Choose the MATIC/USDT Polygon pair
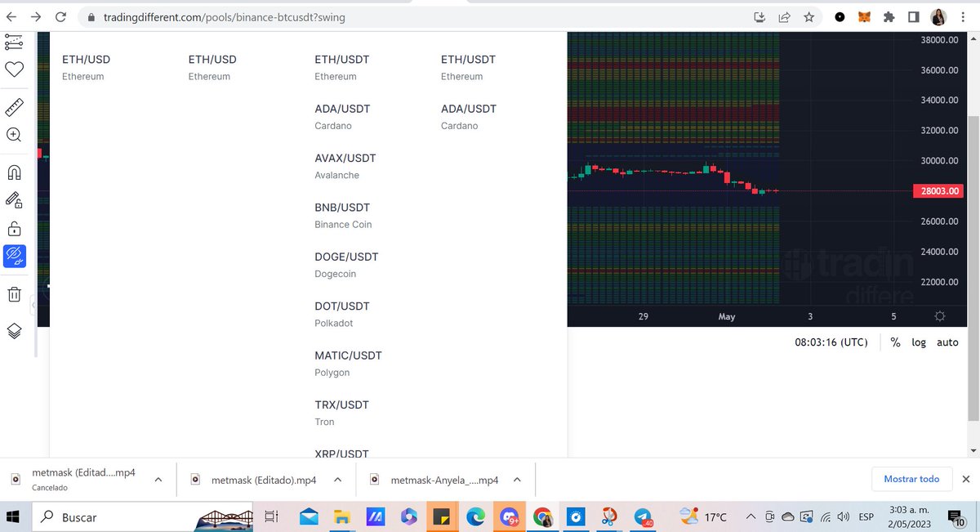The width and height of the screenshot is (980, 532). coord(348,364)
